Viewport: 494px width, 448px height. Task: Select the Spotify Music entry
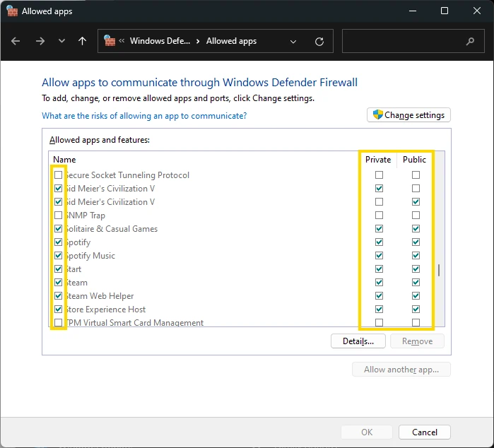coord(90,256)
